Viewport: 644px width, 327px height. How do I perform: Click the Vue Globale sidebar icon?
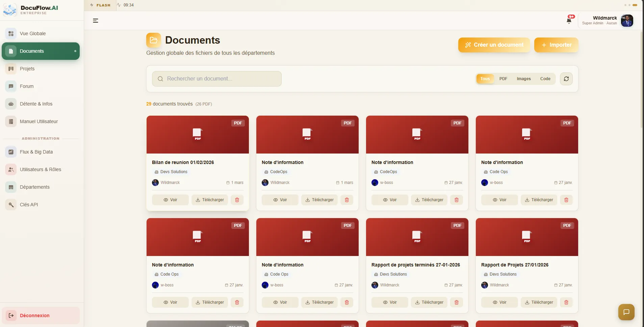(11, 33)
